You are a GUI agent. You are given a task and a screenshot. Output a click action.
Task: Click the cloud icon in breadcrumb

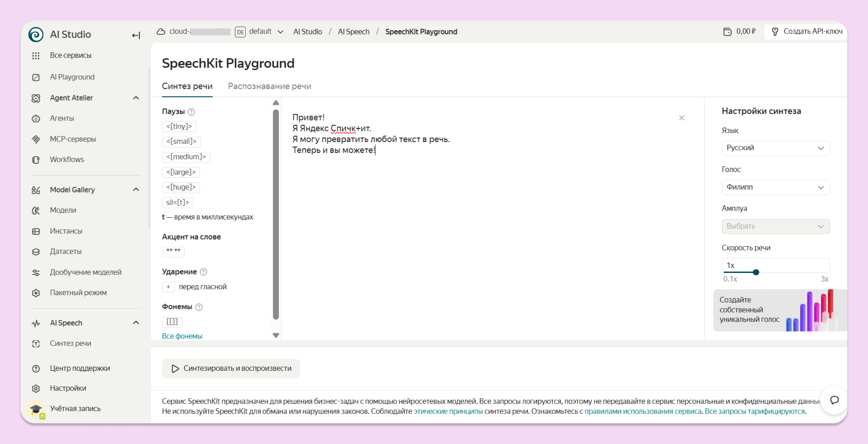click(x=161, y=32)
